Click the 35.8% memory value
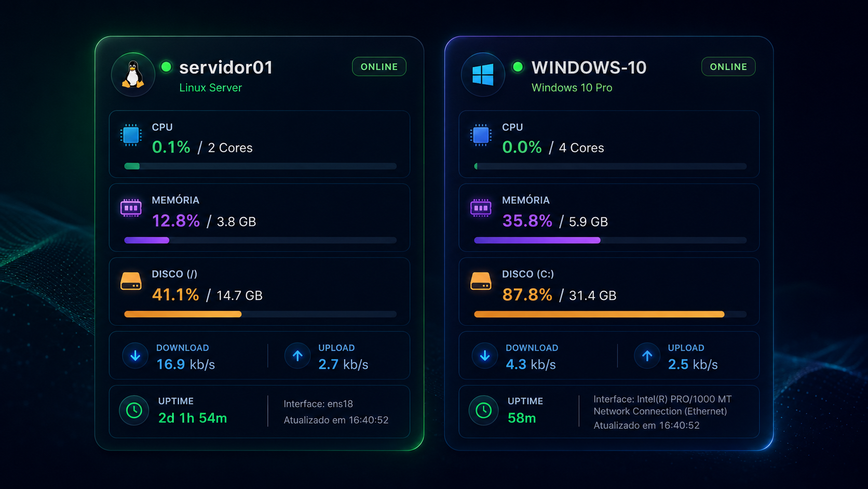 pyautogui.click(x=527, y=221)
